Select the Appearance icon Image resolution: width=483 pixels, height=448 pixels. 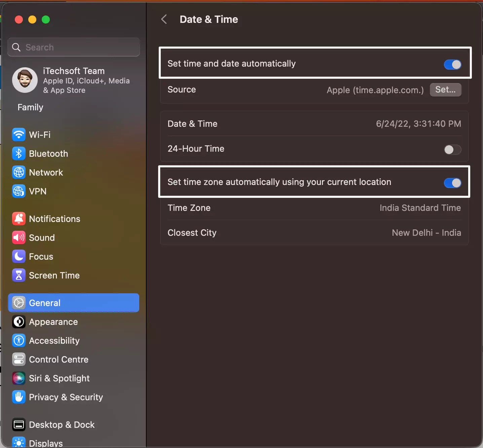click(x=18, y=322)
